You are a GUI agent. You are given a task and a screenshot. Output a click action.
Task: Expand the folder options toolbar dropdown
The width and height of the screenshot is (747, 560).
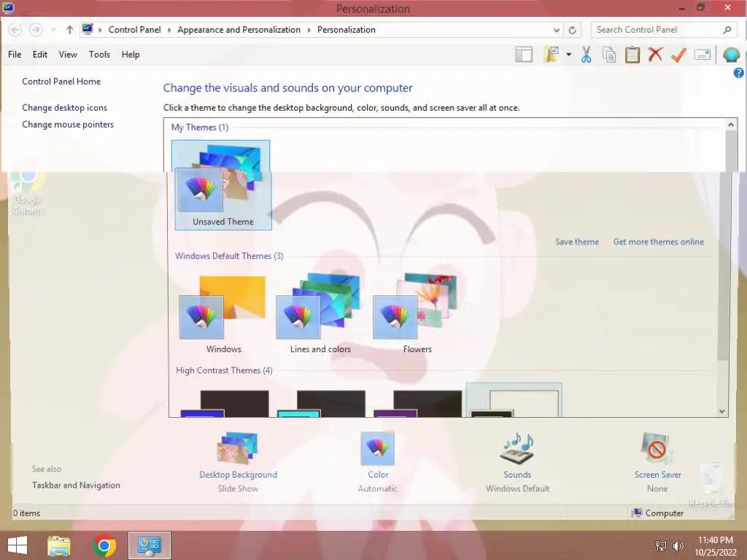pos(568,55)
